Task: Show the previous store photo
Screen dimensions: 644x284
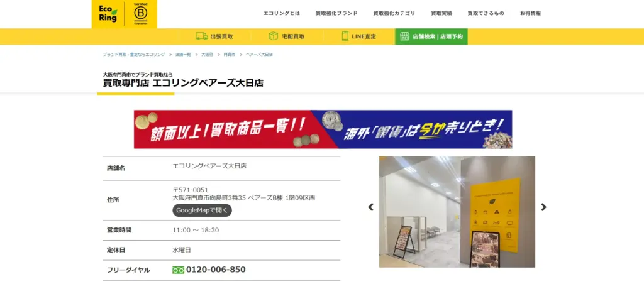Action: point(370,207)
